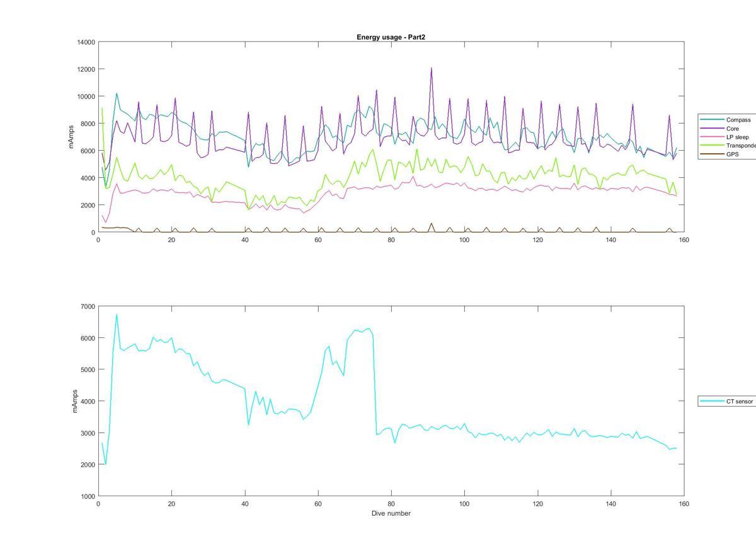Viewport: 756px width, 558px height.
Task: Click the mAmps label of the CT sensor chart
Action: pyautogui.click(x=74, y=401)
